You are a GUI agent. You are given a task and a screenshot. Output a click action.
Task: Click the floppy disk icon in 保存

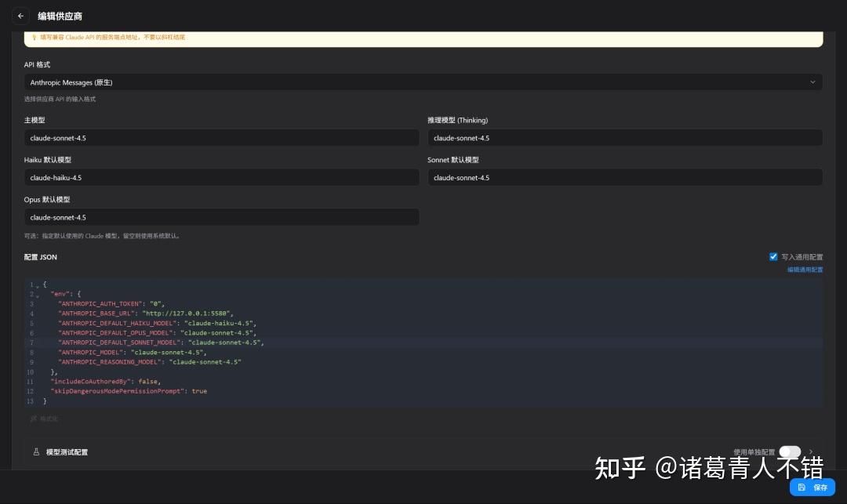pos(802,488)
